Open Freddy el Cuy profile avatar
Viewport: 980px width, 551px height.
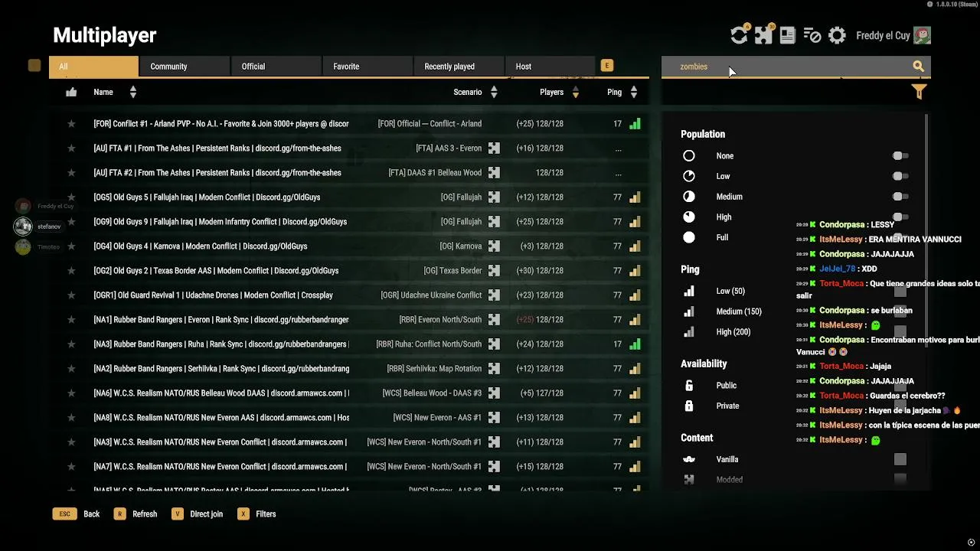(x=922, y=35)
